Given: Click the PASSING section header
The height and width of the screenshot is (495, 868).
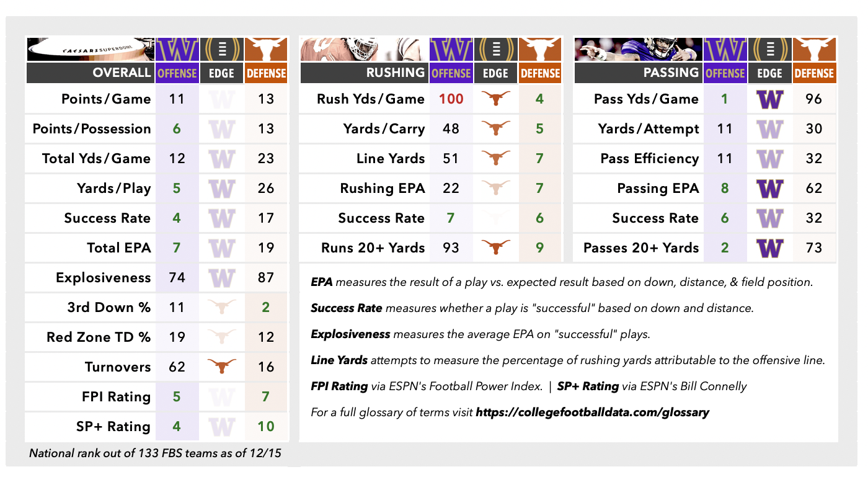Looking at the screenshot, I should (x=671, y=73).
